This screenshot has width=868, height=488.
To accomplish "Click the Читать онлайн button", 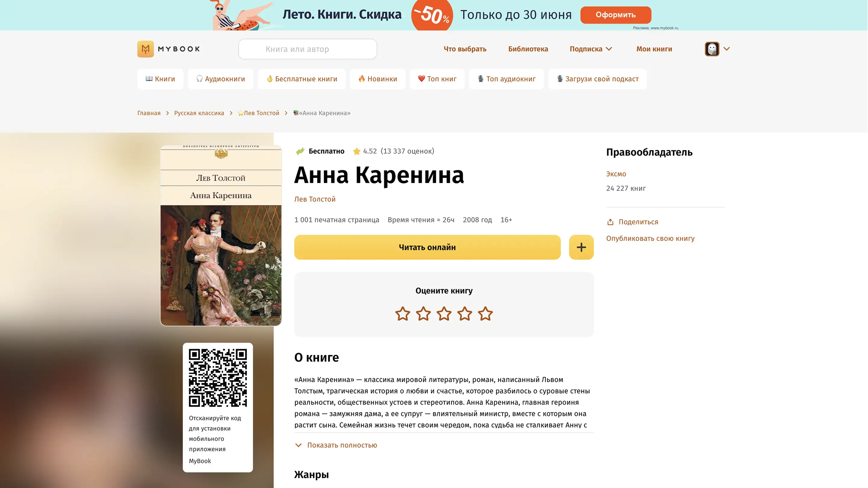I will click(427, 247).
